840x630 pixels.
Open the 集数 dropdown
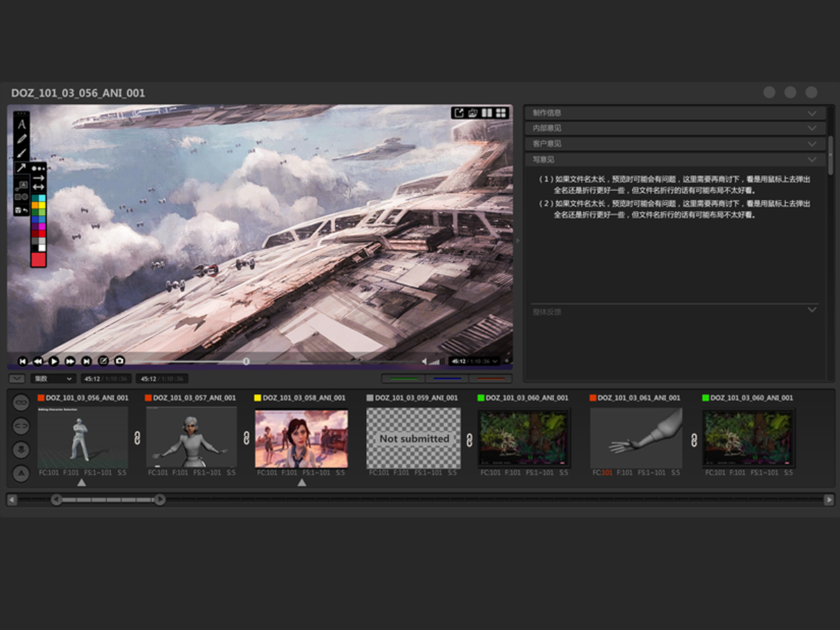(x=52, y=379)
